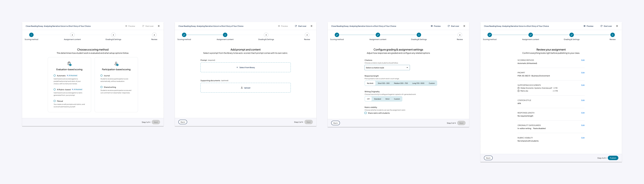Click the Global-Economic-Systems-Overview.pdf file icon
Viewport: 644px width, 184px height.
click(x=519, y=88)
